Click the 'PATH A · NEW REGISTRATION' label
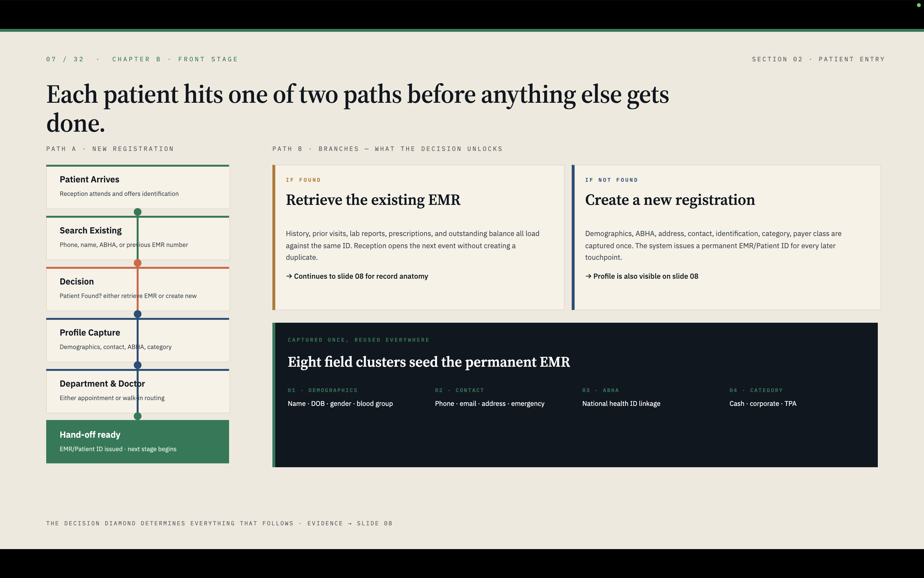This screenshot has width=924, height=578. coord(110,149)
